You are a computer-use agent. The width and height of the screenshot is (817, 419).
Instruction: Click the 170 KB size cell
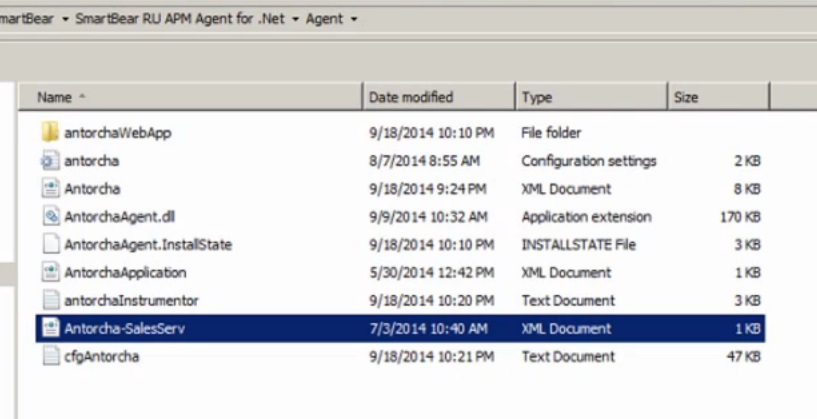pyautogui.click(x=740, y=217)
